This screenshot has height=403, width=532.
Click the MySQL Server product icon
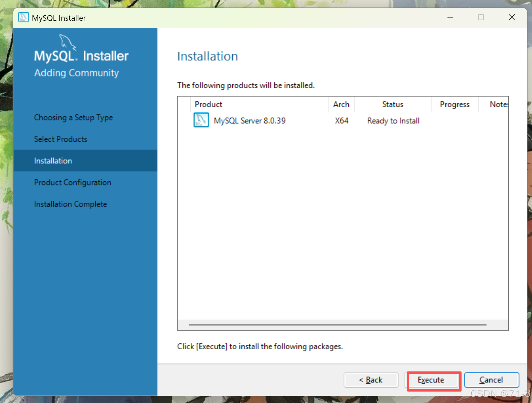coord(201,120)
